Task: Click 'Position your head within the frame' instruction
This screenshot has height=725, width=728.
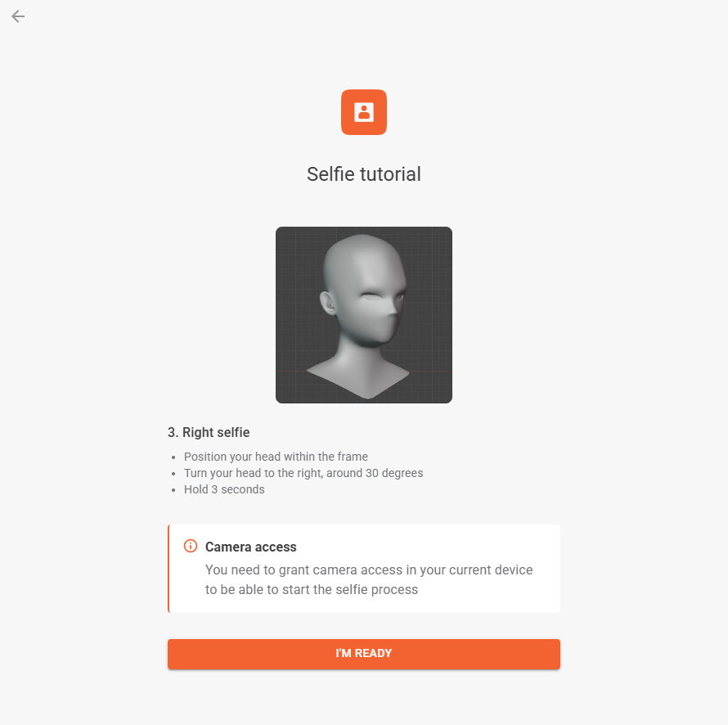Action: tap(276, 457)
